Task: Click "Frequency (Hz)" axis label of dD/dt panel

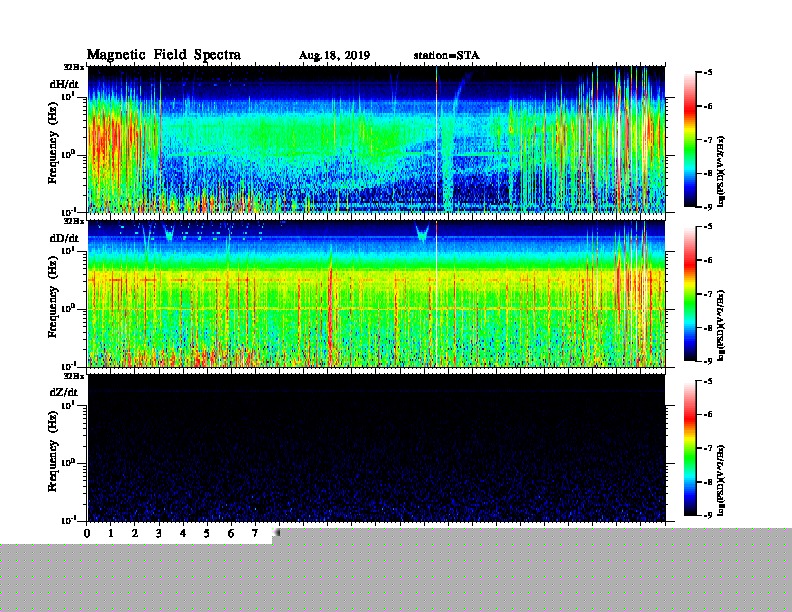Action: [x=53, y=297]
